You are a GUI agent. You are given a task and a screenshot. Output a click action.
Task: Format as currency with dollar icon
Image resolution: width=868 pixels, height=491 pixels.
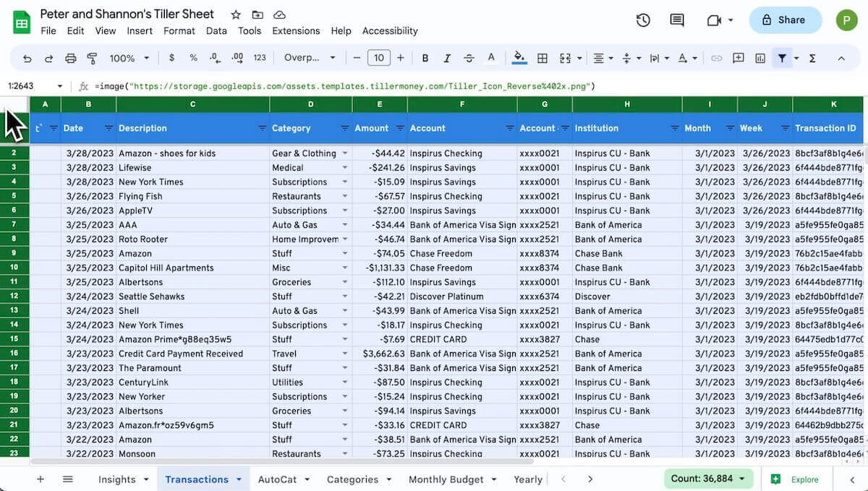coord(171,58)
